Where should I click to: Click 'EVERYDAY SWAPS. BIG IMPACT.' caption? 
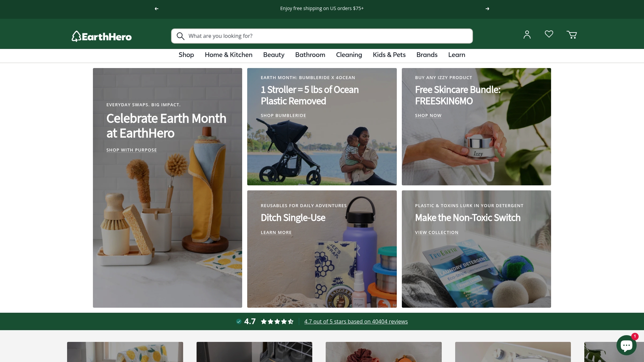click(143, 105)
